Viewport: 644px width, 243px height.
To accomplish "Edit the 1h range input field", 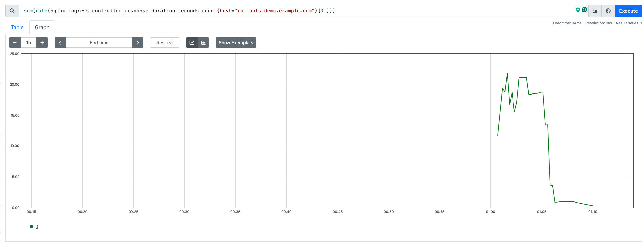I will 29,43.
